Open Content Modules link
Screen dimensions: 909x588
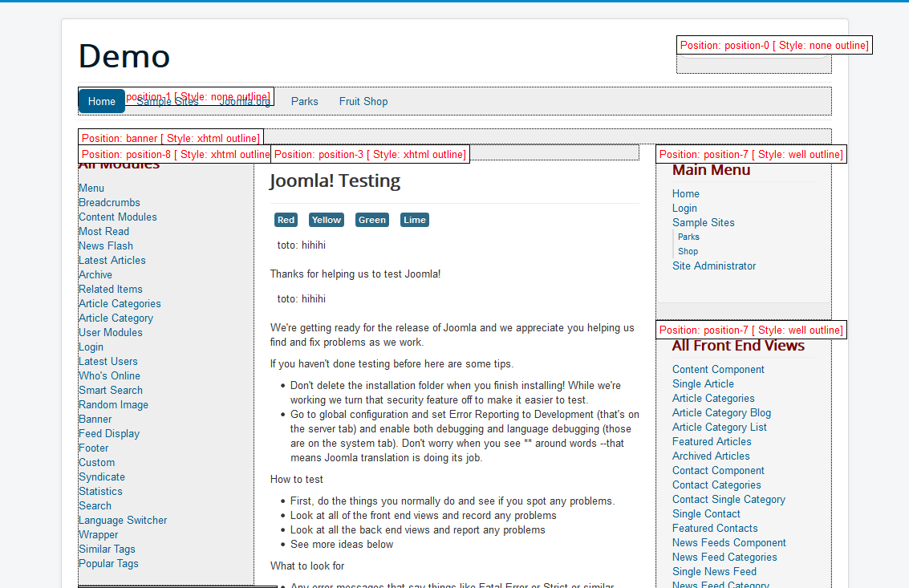pos(118,217)
